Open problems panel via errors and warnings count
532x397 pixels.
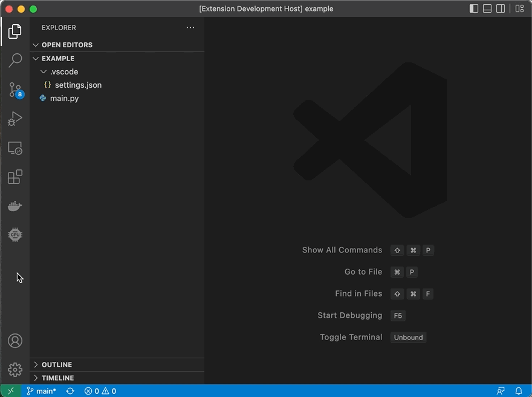tap(100, 391)
